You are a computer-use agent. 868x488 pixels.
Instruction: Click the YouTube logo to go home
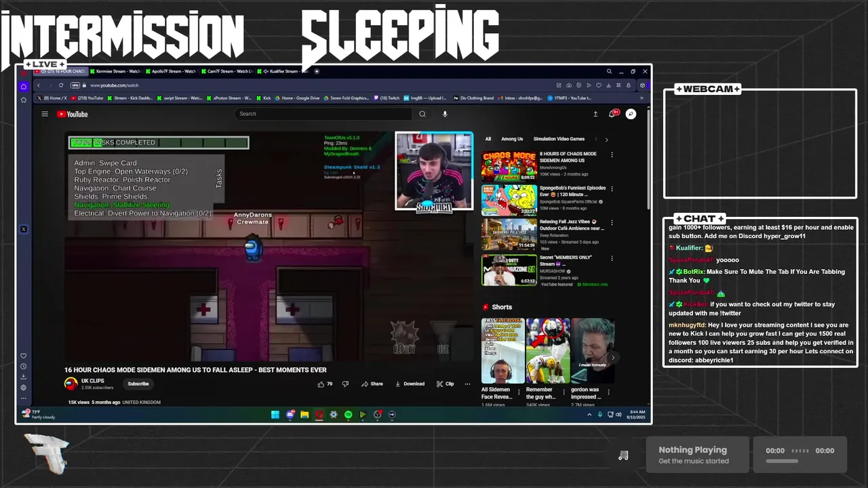73,114
